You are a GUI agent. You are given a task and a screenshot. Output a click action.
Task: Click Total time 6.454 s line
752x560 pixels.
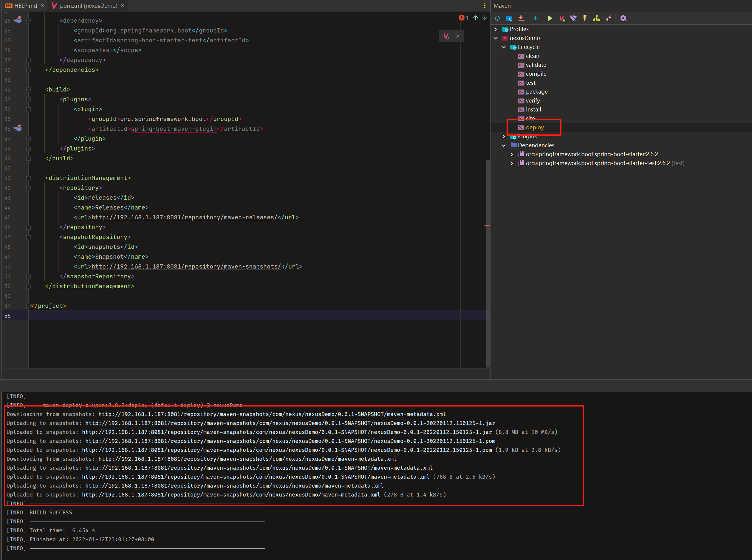51,530
